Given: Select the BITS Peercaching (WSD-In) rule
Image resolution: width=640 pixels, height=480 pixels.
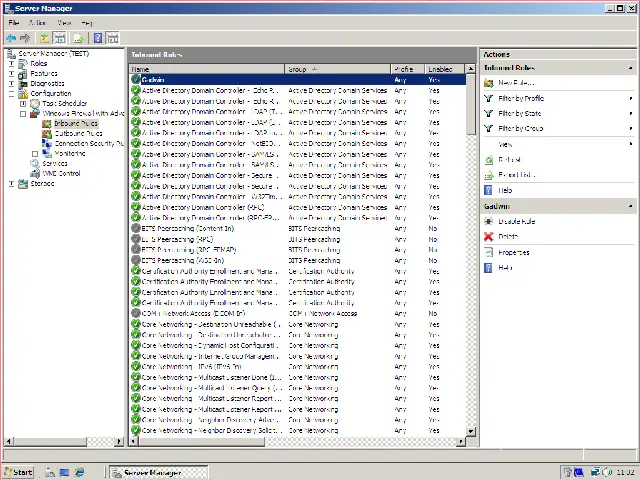Looking at the screenshot, I should (298, 260).
